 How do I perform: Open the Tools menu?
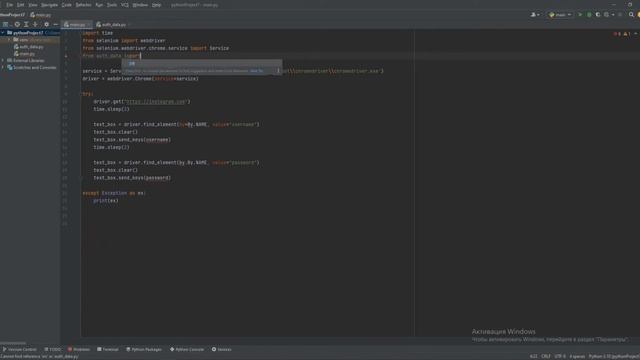pyautogui.click(x=111, y=5)
